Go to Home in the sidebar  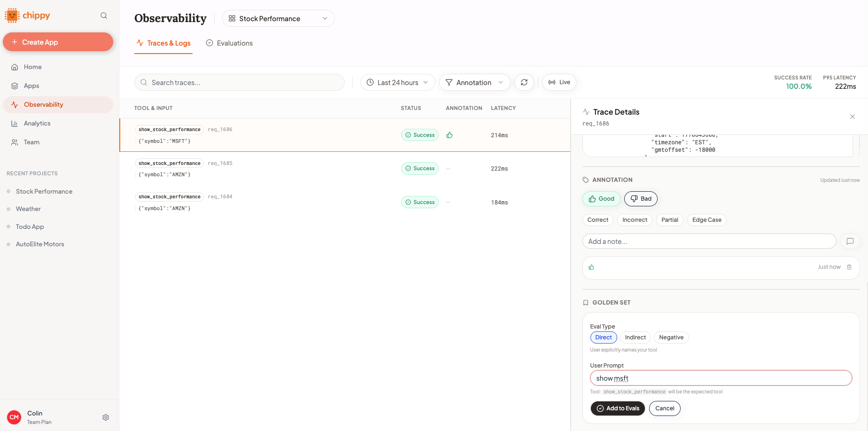58,67
